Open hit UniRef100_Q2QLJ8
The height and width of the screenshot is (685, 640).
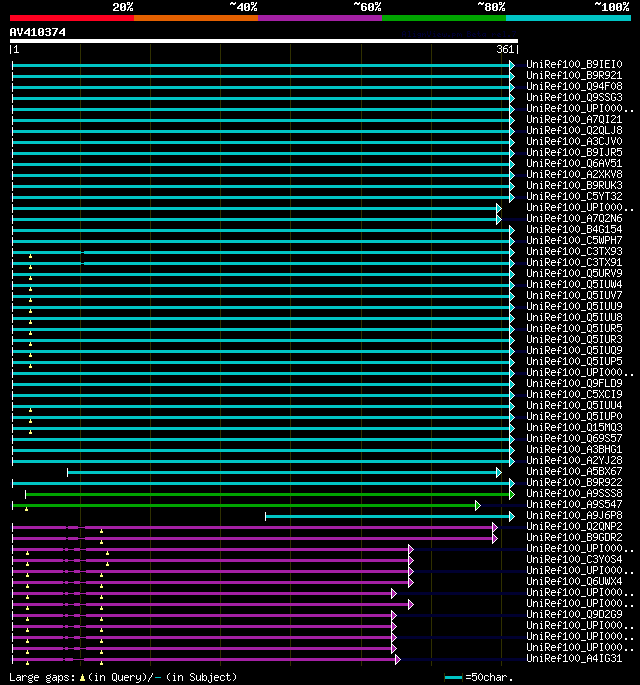click(574, 130)
